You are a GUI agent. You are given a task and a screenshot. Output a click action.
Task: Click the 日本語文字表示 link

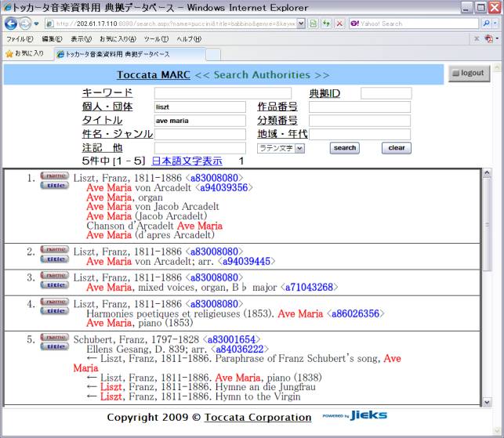(x=187, y=161)
